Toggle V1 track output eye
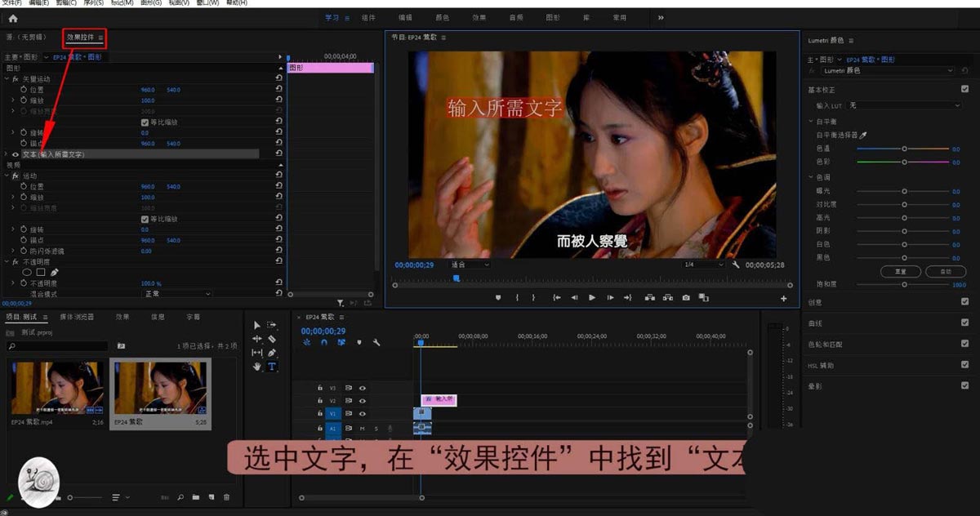The image size is (980, 516). [362, 414]
